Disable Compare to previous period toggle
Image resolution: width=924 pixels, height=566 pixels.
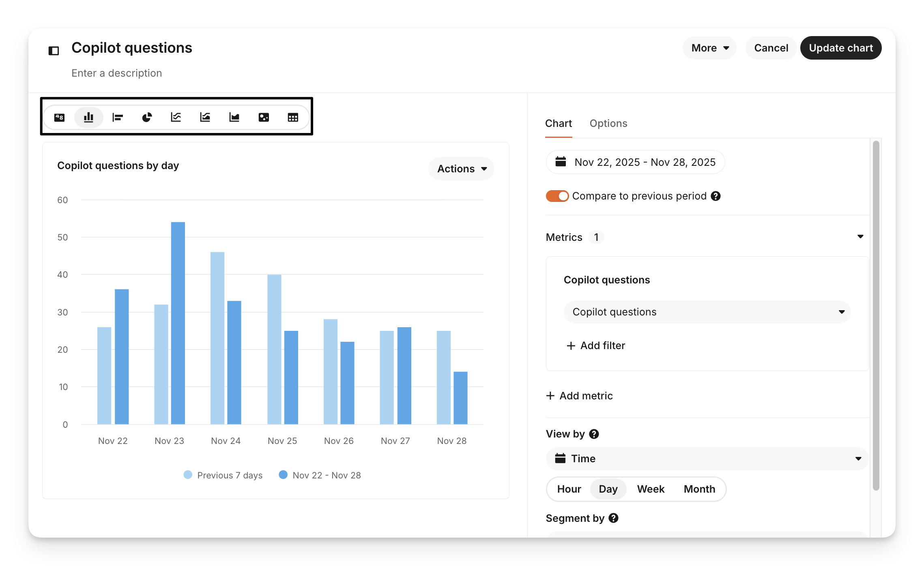pyautogui.click(x=557, y=196)
